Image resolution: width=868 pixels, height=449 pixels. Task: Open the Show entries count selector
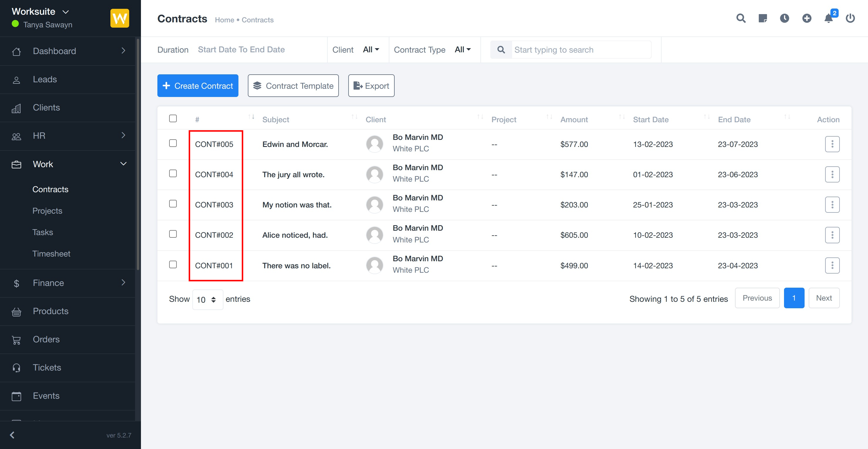pos(207,299)
